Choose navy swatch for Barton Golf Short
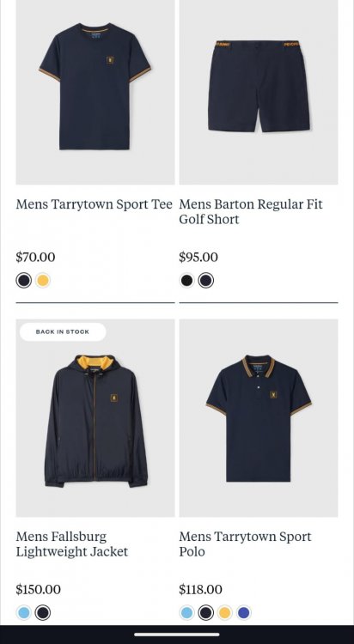The height and width of the screenshot is (644, 354). pyautogui.click(x=205, y=281)
